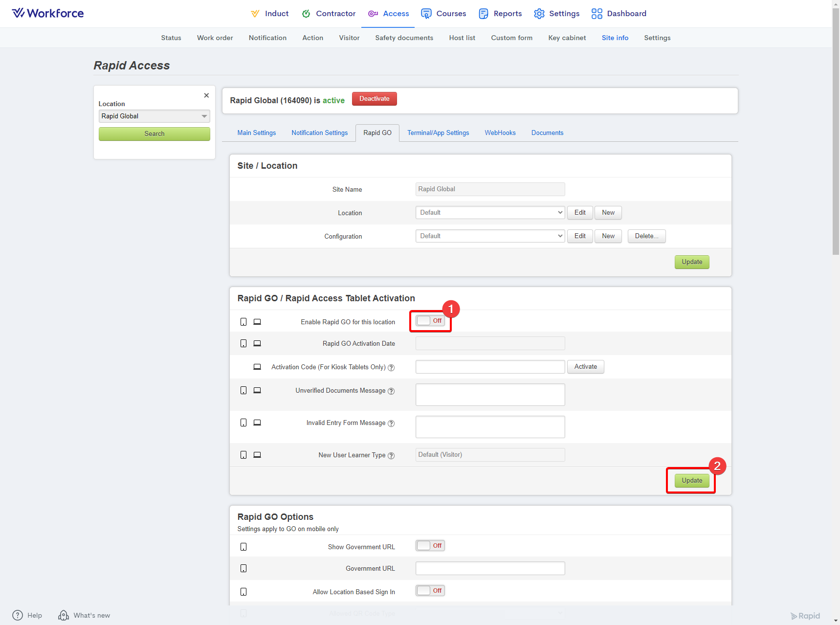Open Custom form submenu item
Viewport: 840px width, 625px height.
pyautogui.click(x=511, y=38)
